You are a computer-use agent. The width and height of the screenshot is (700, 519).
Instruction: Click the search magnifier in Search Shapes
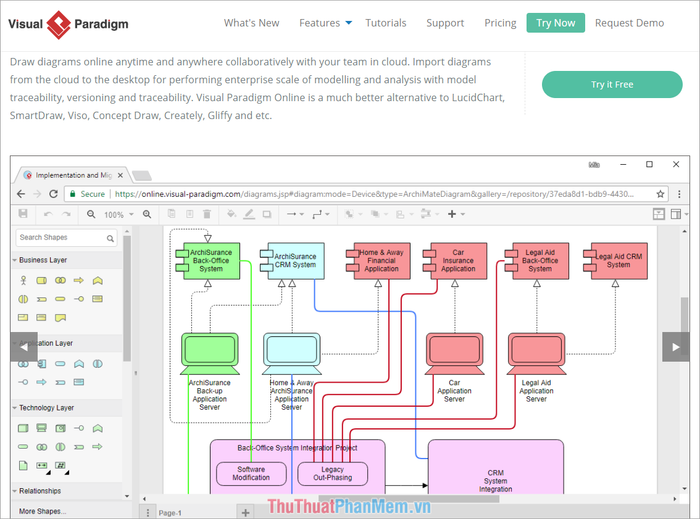click(110, 238)
